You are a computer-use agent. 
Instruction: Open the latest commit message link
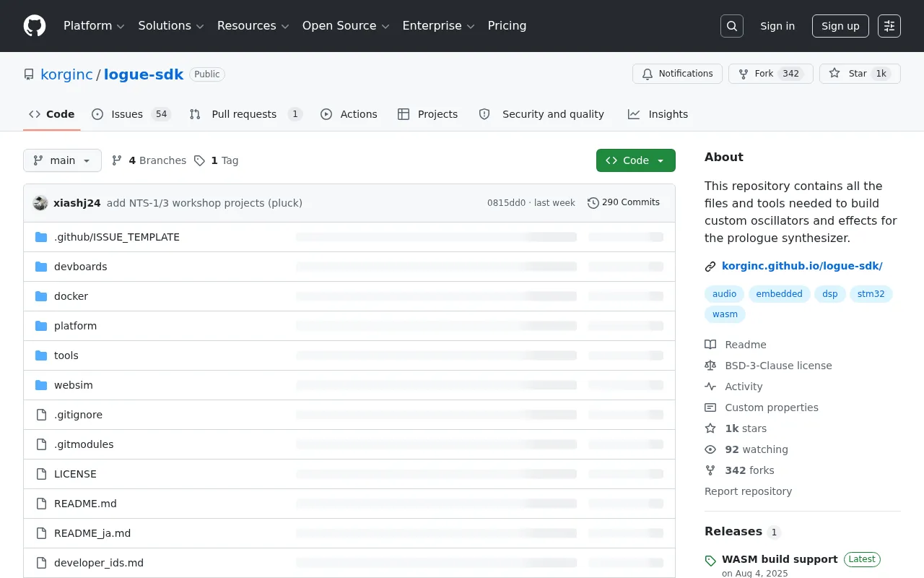pos(204,203)
